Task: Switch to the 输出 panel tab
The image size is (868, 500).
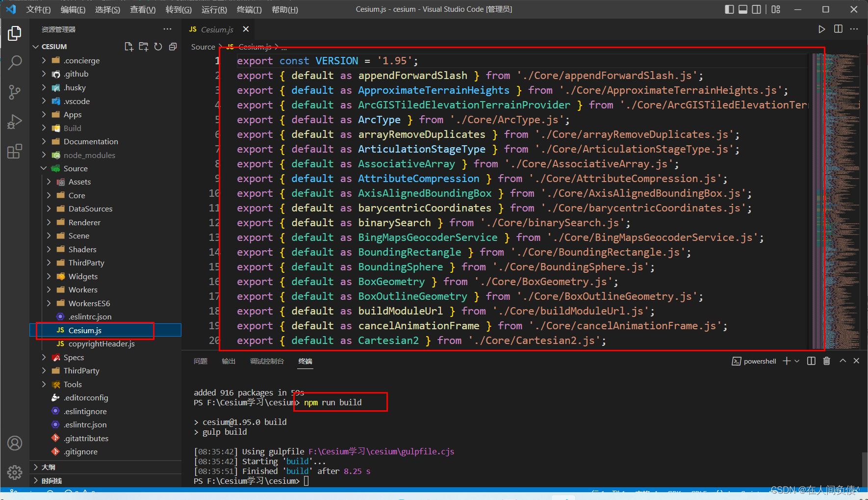Action: coord(229,361)
